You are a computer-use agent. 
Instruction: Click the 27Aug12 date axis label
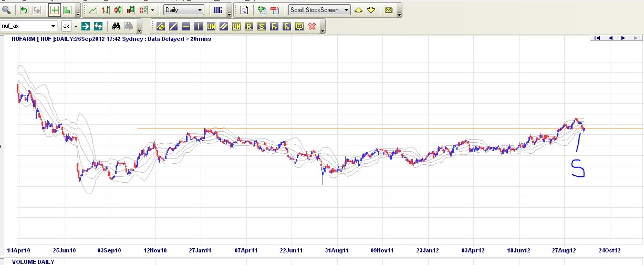pyautogui.click(x=565, y=250)
